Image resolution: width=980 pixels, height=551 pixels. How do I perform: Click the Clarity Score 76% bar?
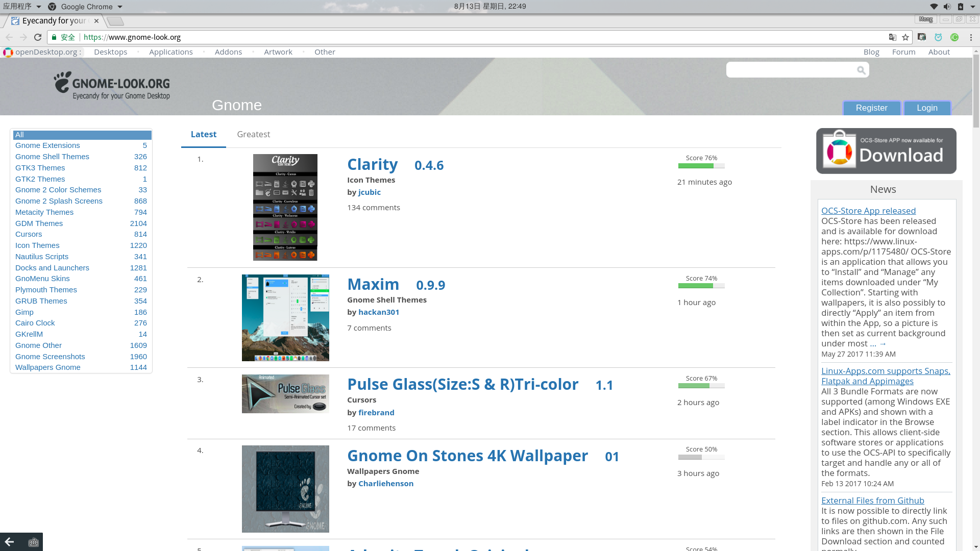pos(701,165)
